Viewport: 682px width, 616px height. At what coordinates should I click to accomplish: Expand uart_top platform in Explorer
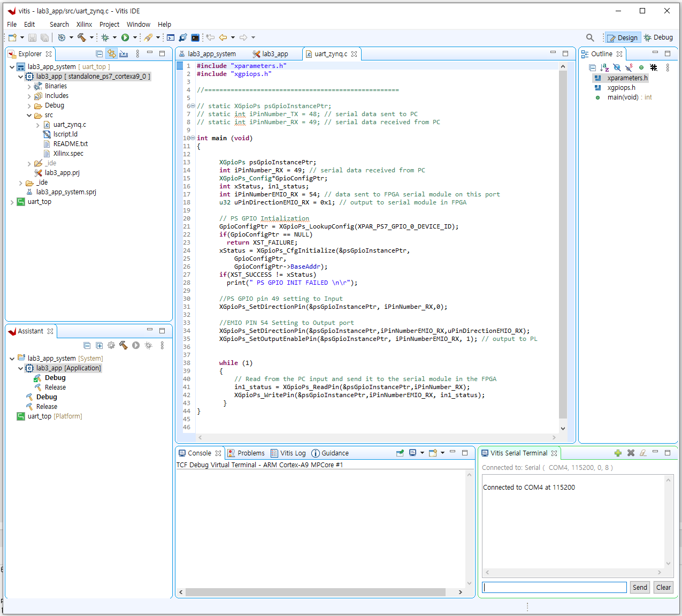click(x=12, y=202)
